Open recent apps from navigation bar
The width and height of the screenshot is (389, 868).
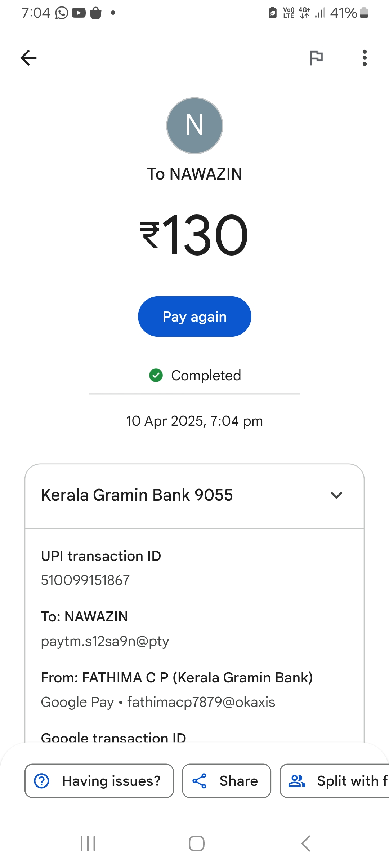coord(88,843)
